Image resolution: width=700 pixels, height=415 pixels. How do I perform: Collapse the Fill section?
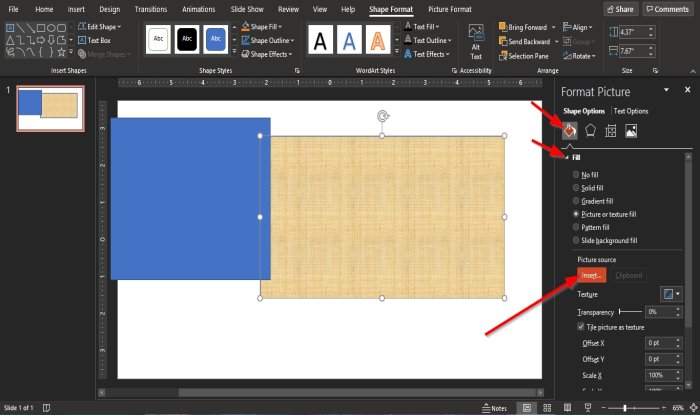coord(567,158)
